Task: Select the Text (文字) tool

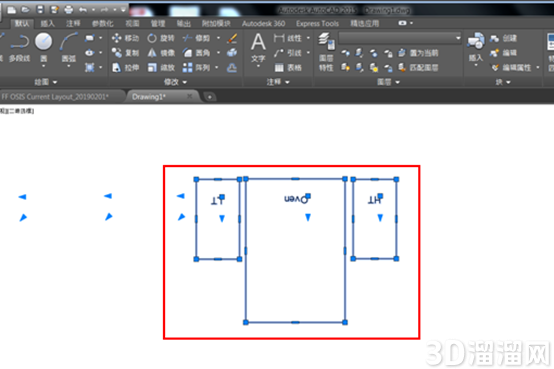Action: click(x=258, y=47)
